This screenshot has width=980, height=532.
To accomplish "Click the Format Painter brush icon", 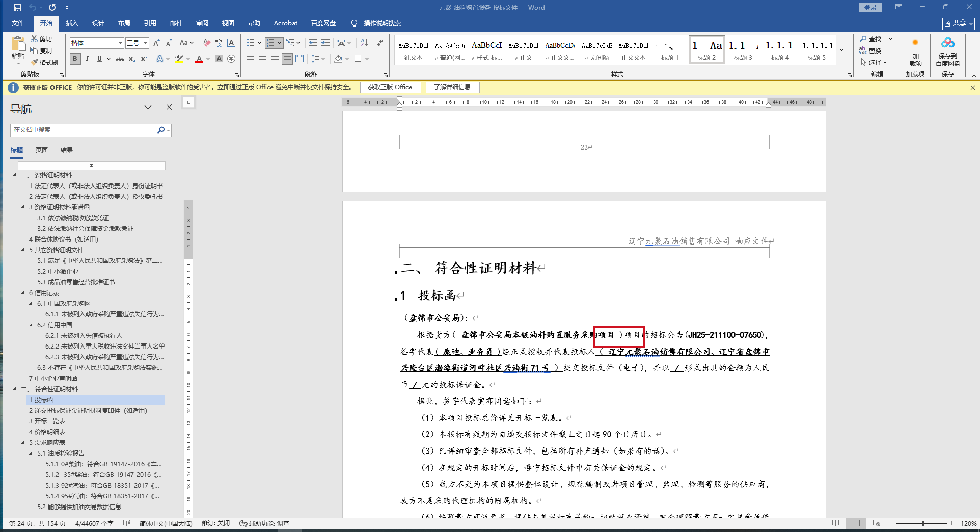I will coord(35,62).
